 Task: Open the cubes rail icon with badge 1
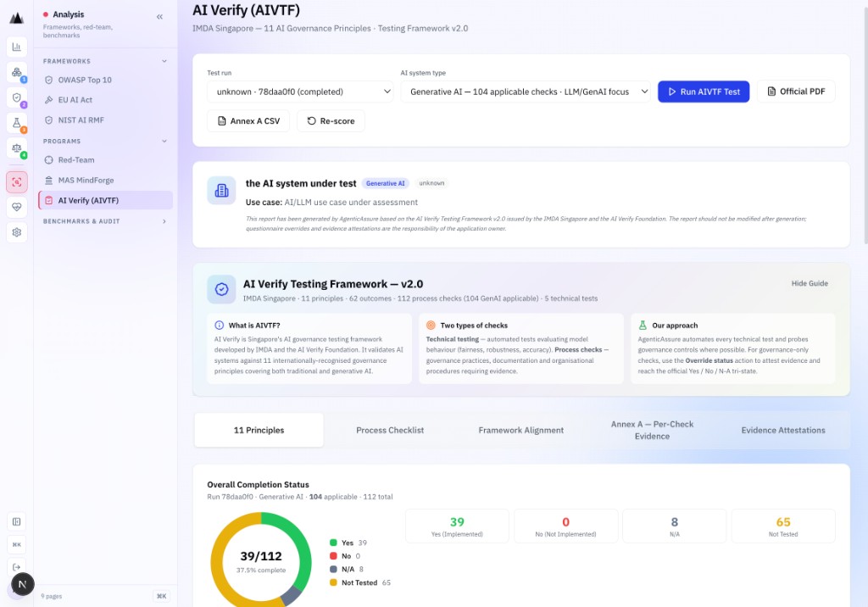(x=17, y=73)
